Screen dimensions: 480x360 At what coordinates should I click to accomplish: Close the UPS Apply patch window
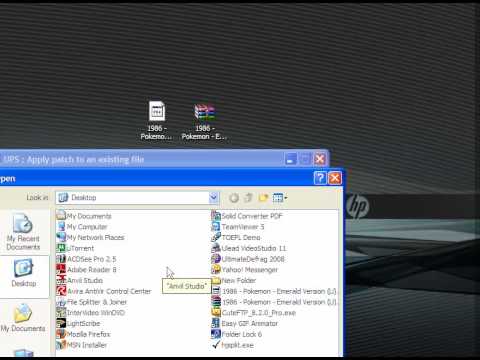pos(320,159)
